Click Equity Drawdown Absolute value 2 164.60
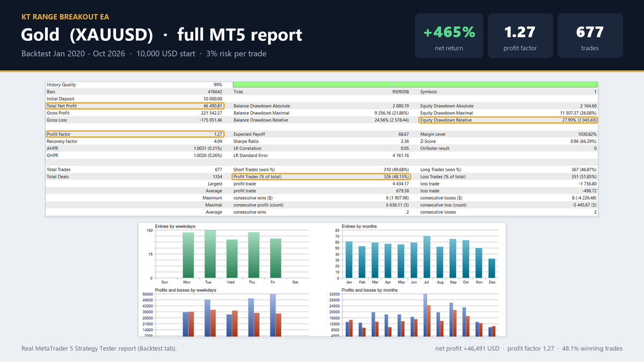The width and height of the screenshot is (644, 362). click(x=588, y=106)
